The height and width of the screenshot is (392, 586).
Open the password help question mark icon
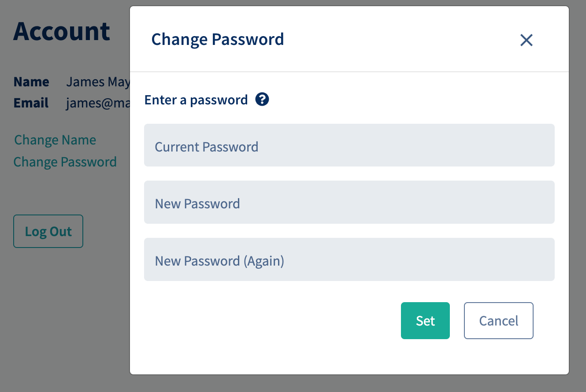[262, 100]
